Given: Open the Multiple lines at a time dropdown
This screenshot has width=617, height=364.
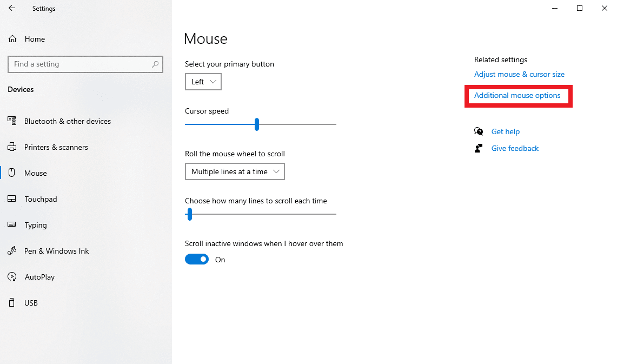Looking at the screenshot, I should tap(235, 171).
